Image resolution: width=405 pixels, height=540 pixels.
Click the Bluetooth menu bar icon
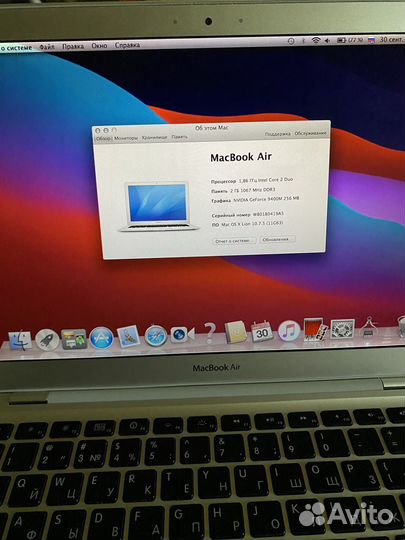[303, 41]
